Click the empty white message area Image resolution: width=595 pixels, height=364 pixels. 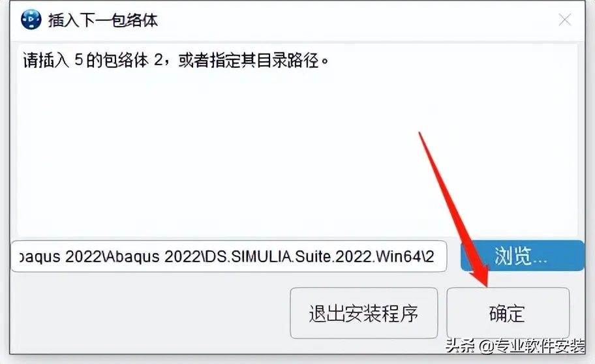228,152
